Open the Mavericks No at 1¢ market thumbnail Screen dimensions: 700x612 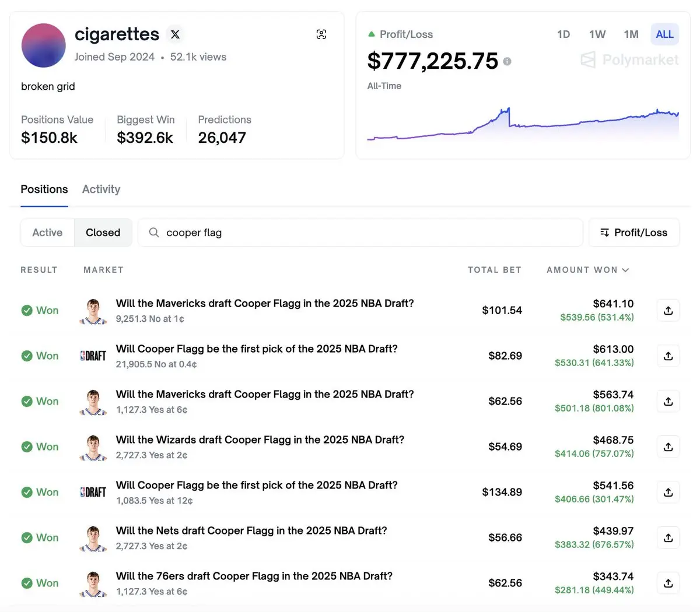click(x=93, y=311)
